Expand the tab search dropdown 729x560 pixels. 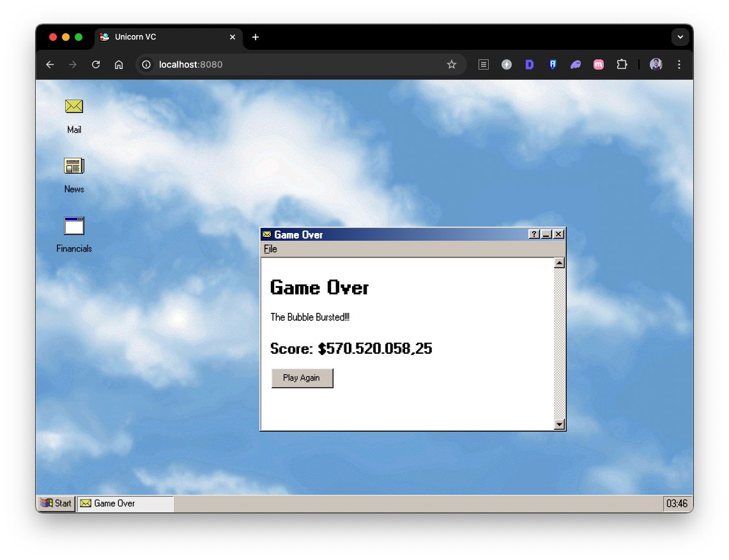[x=680, y=37]
